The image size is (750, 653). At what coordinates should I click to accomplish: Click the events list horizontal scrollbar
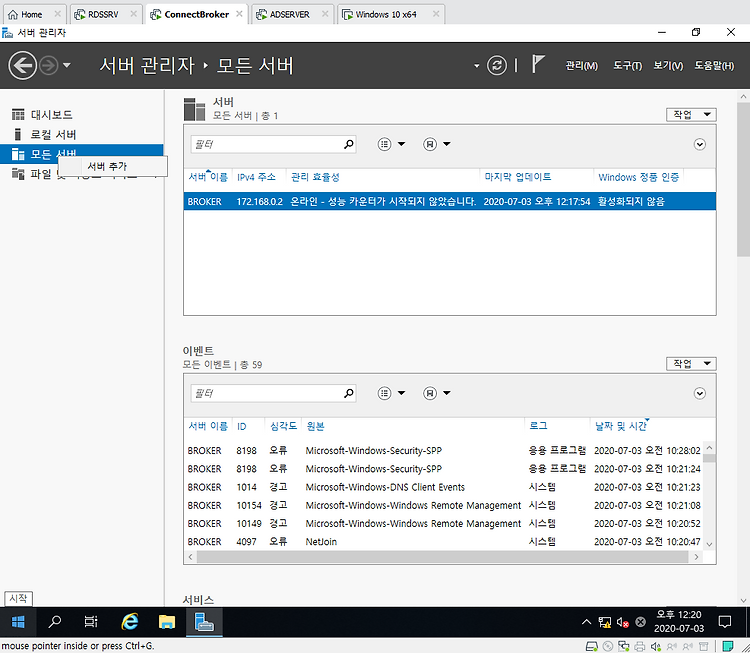pos(442,557)
